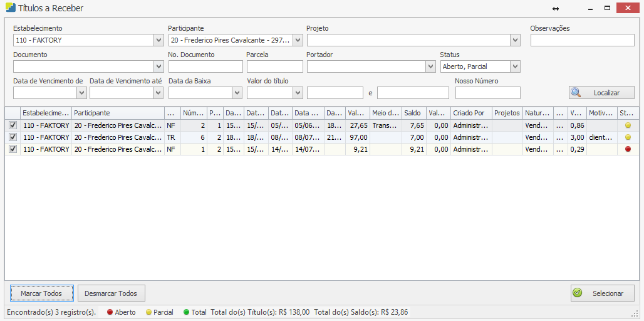
Task: Click the green checkmark icon on Selecionar
Action: click(x=578, y=293)
